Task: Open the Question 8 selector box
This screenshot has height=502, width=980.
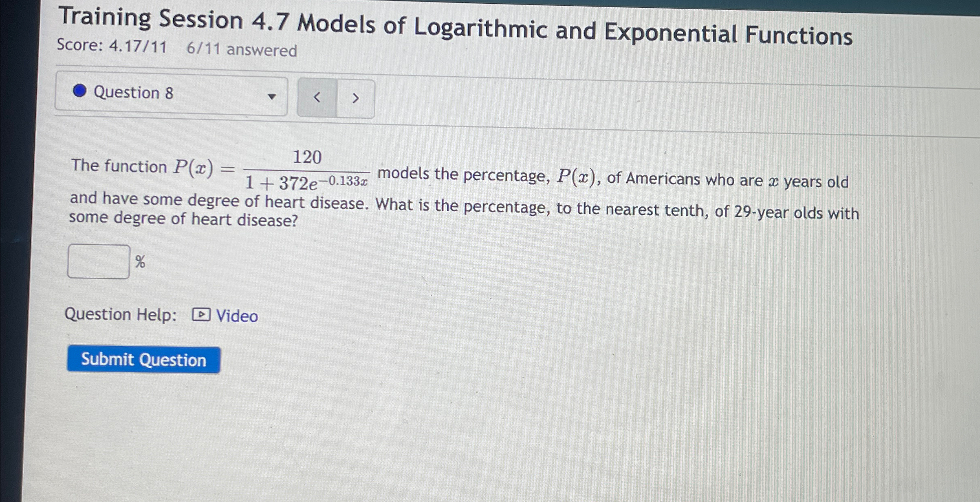Action: pos(171,95)
